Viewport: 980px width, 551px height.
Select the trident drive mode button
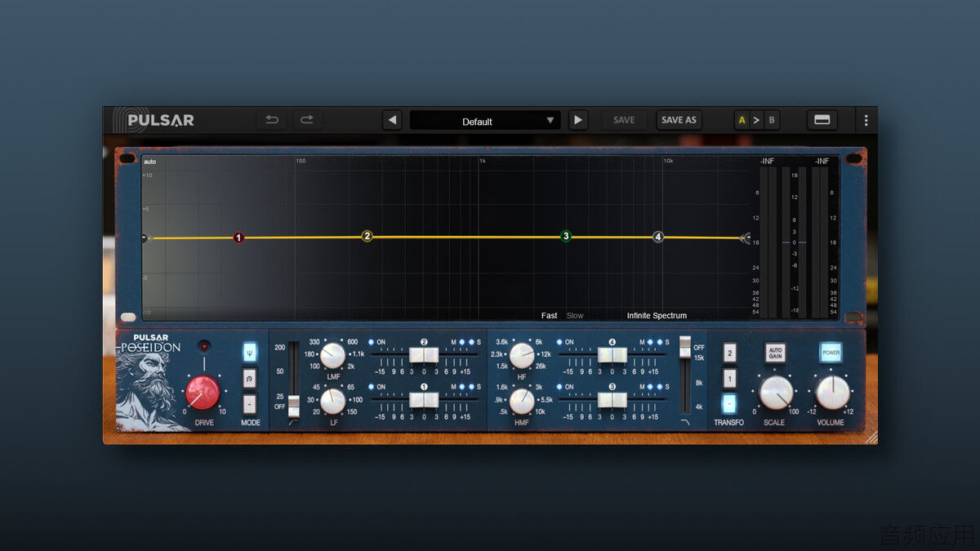250,352
